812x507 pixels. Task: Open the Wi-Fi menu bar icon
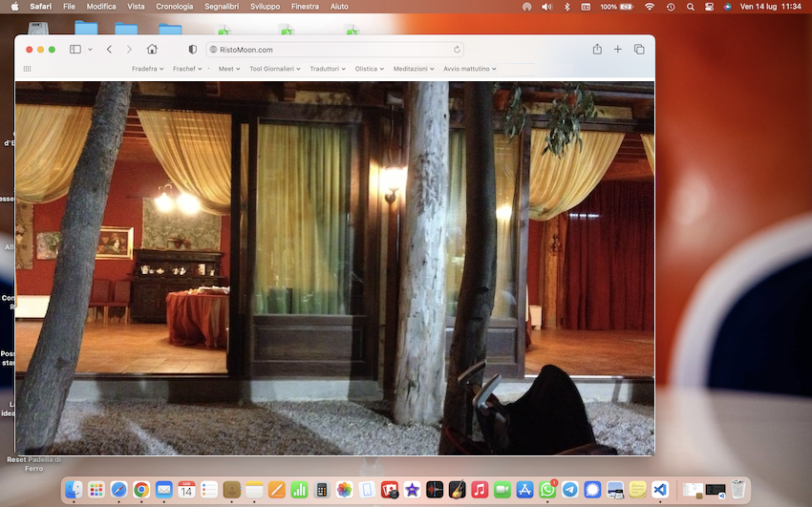point(650,7)
